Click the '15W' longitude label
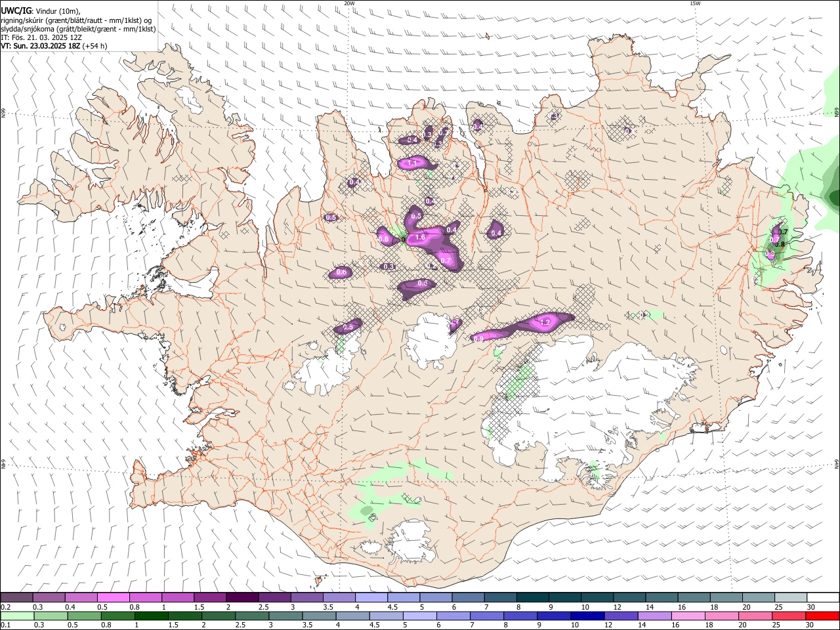This screenshot has height=630, width=840. 695,3
